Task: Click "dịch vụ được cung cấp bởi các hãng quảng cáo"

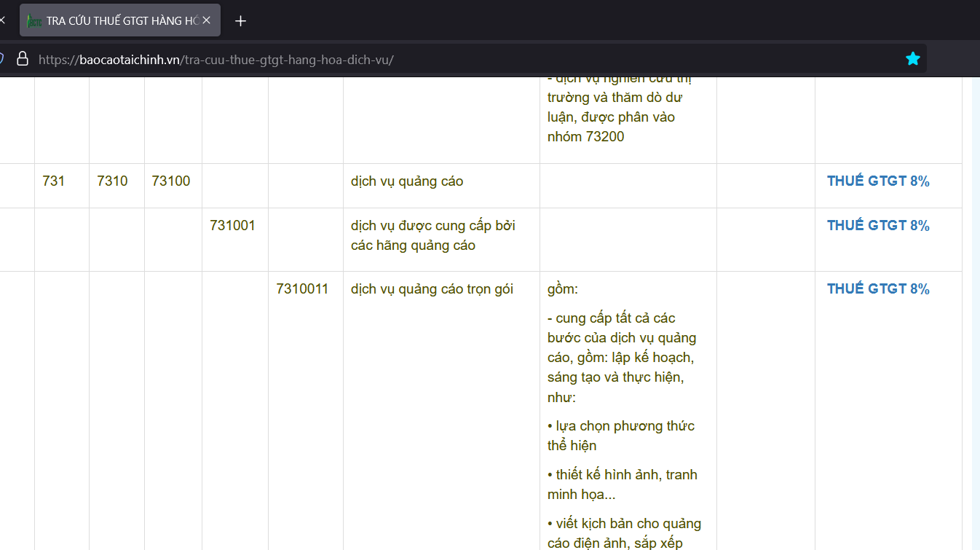Action: (432, 235)
